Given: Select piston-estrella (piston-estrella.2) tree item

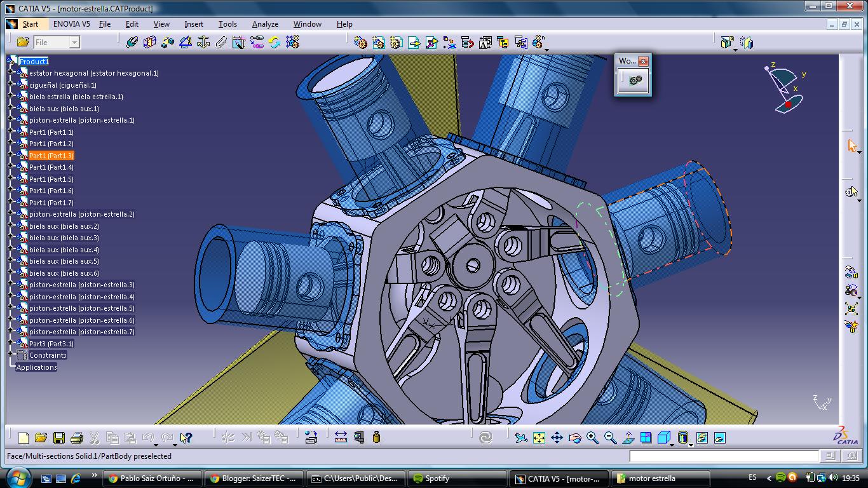Looking at the screenshot, I should click(82, 214).
